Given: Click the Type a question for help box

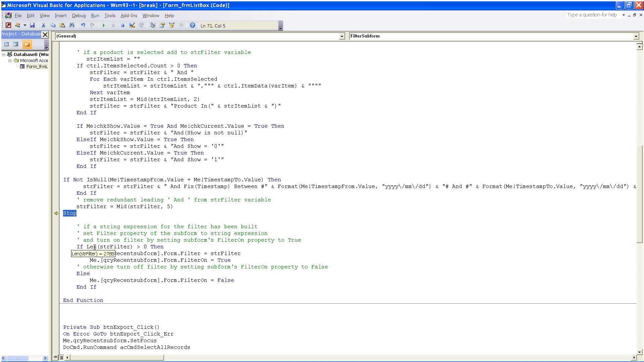Looking at the screenshot, I should (592, 15).
